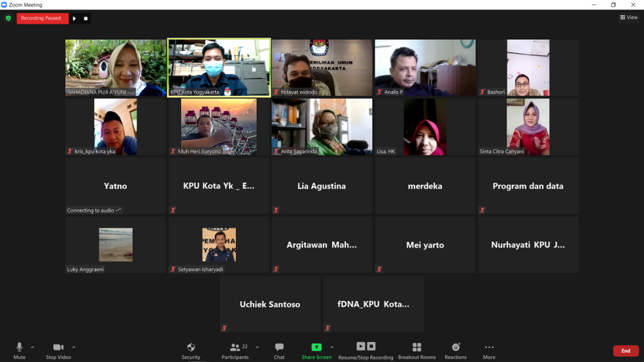This screenshot has height=362, width=644.
Task: Open Breakout Rooms
Action: [416, 348]
